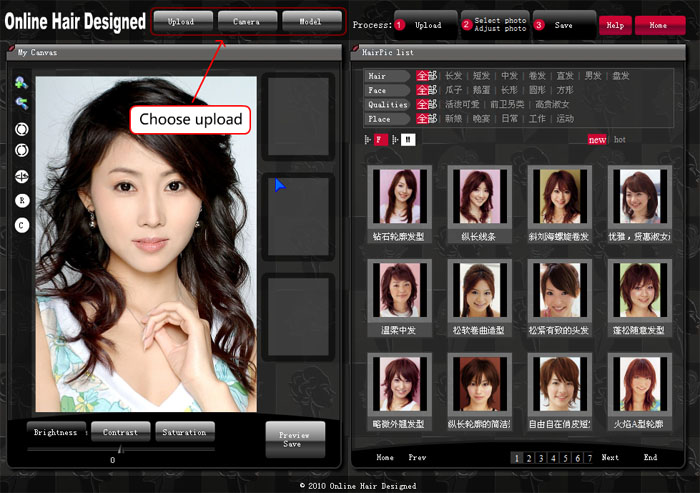Select the white M gender toggle
The height and width of the screenshot is (493, 700).
coord(408,140)
